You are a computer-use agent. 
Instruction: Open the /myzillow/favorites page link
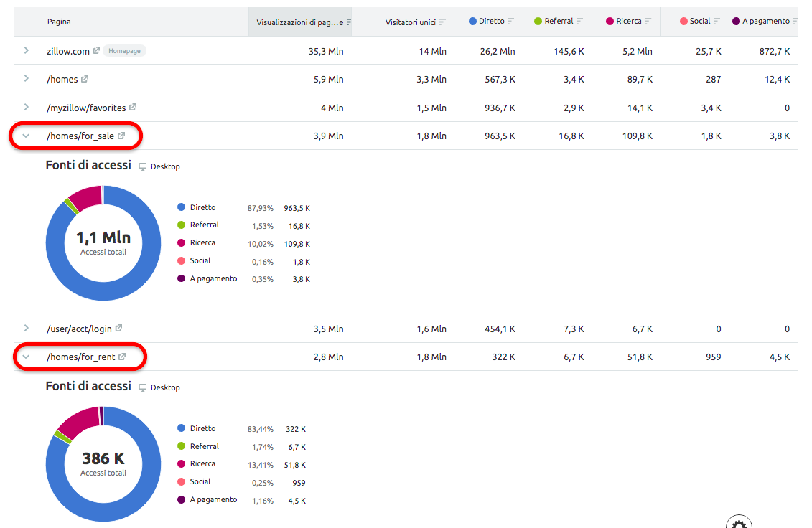[x=86, y=108]
